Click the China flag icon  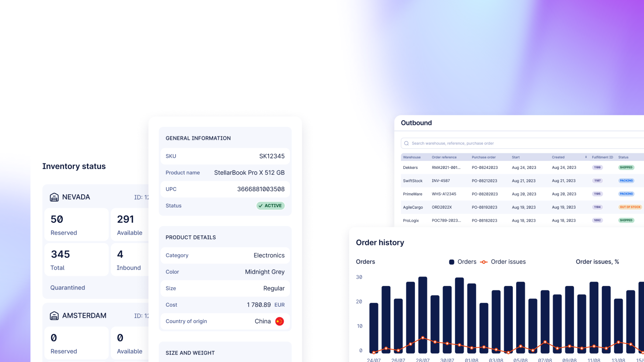(279, 321)
